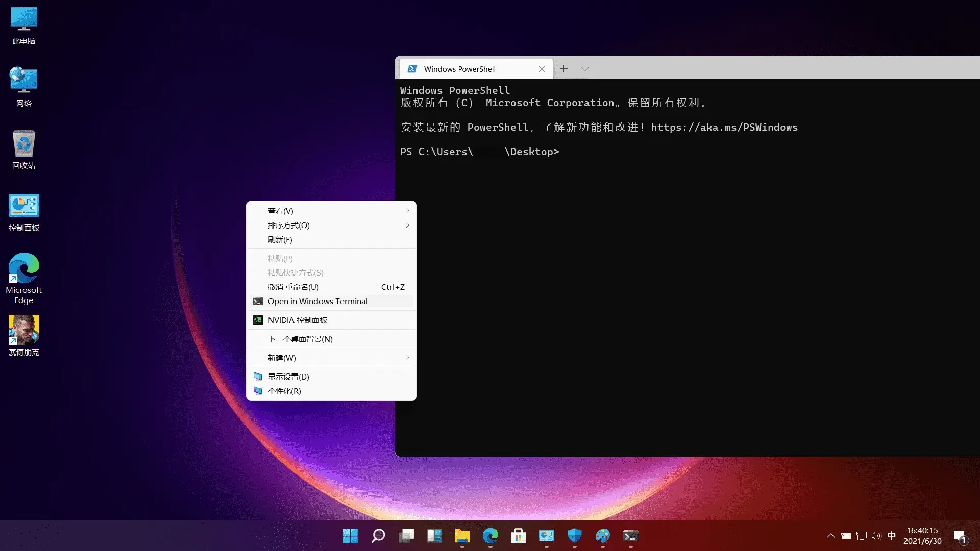Open File Explorer from taskbar
This screenshot has height=551, width=980.
pyautogui.click(x=462, y=536)
